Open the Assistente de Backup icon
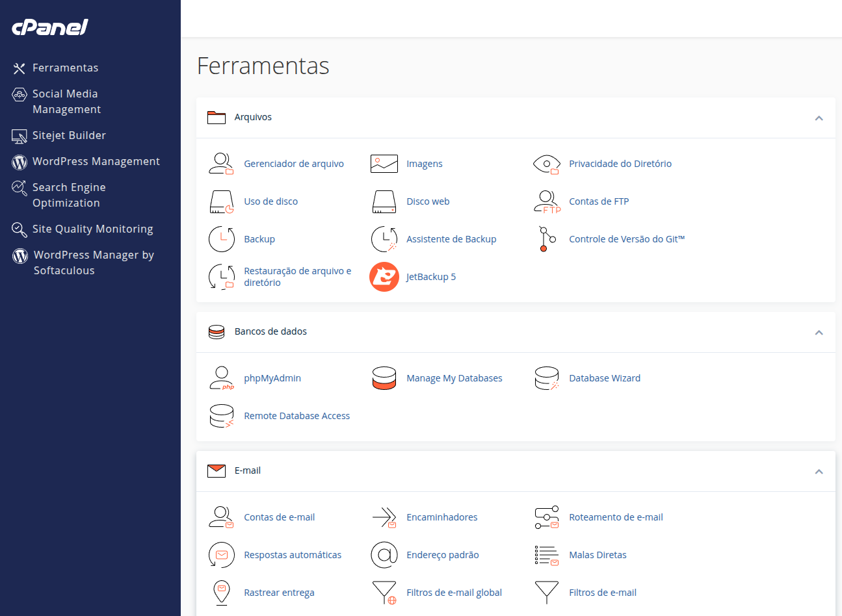 click(x=384, y=239)
